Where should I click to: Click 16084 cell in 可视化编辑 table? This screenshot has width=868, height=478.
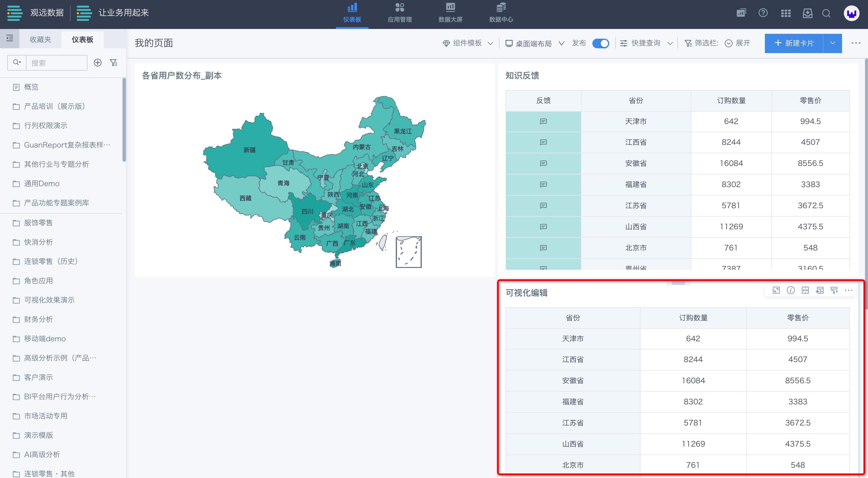(693, 381)
